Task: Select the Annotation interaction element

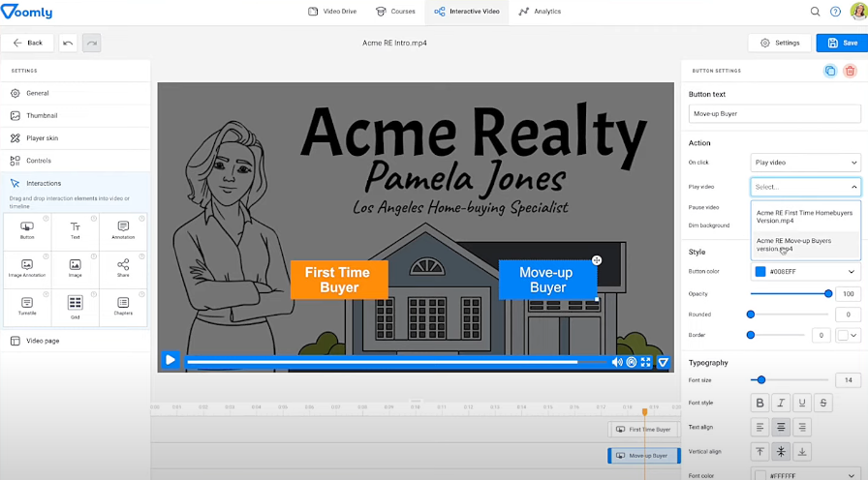Action: click(x=123, y=230)
